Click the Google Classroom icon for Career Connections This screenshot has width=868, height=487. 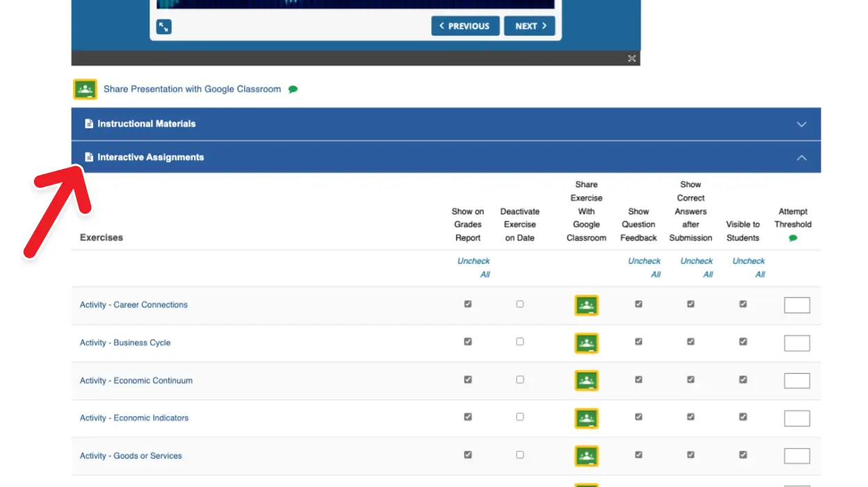pyautogui.click(x=586, y=305)
